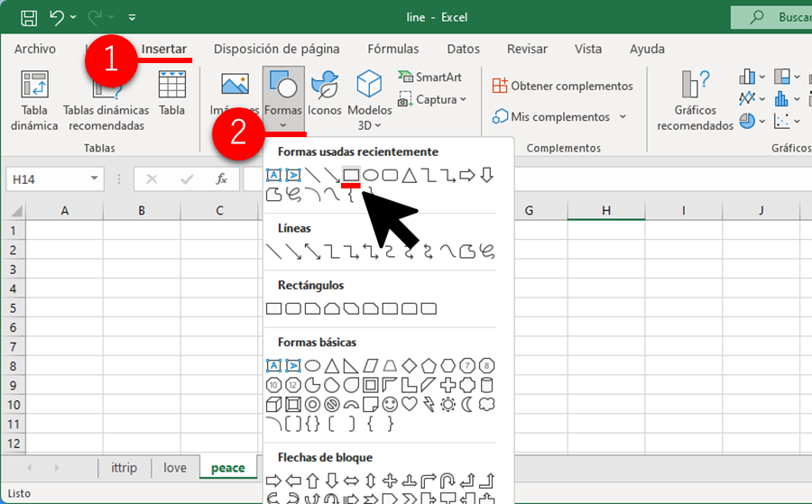Choose the cube shape
Screen dimensions: 812x504
click(x=274, y=404)
